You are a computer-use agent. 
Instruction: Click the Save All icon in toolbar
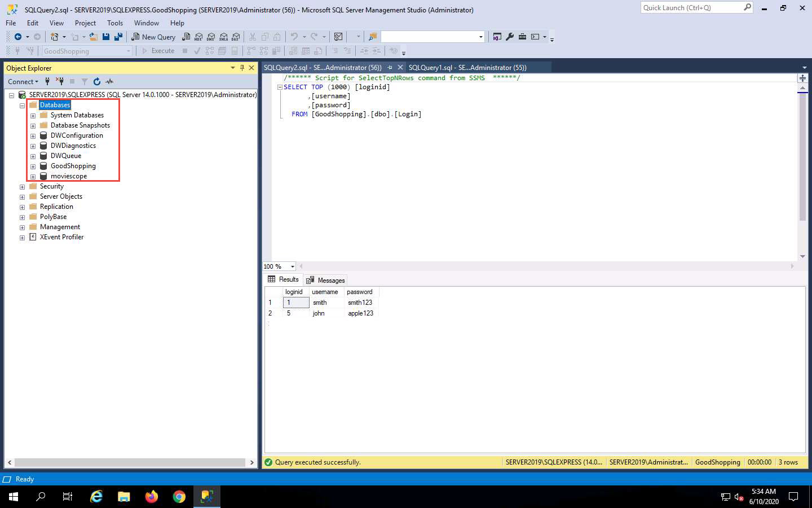[x=118, y=37]
